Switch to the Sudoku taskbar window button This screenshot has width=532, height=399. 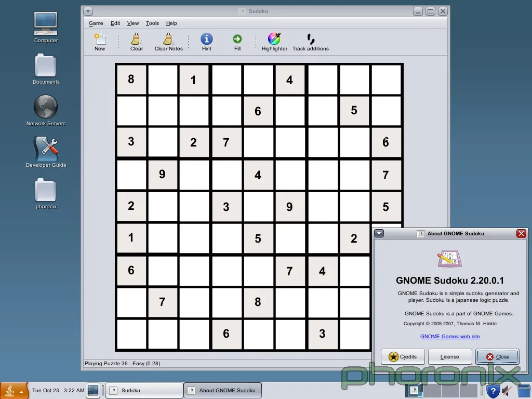tap(144, 391)
